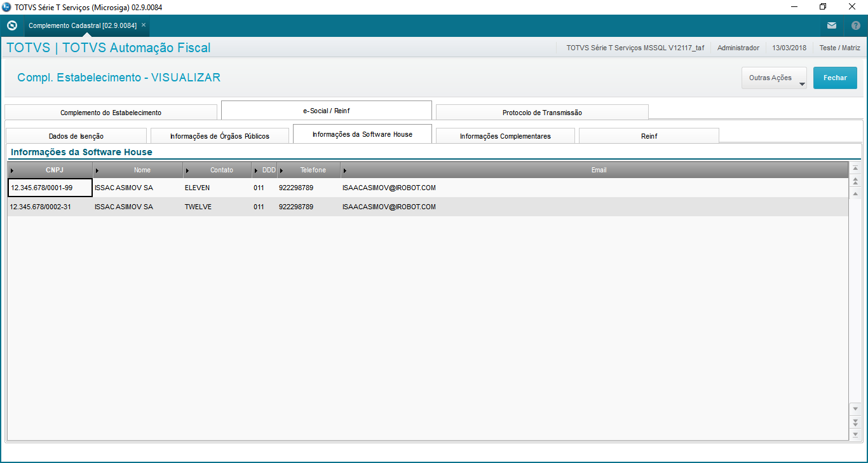Image resolution: width=868 pixels, height=463 pixels.
Task: Select the e-Social / Reinf tab
Action: (x=327, y=111)
